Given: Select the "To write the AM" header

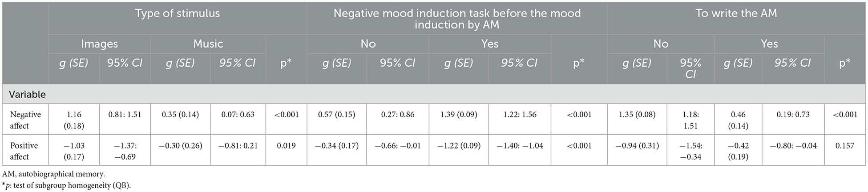Looking at the screenshot, I should [x=736, y=14].
